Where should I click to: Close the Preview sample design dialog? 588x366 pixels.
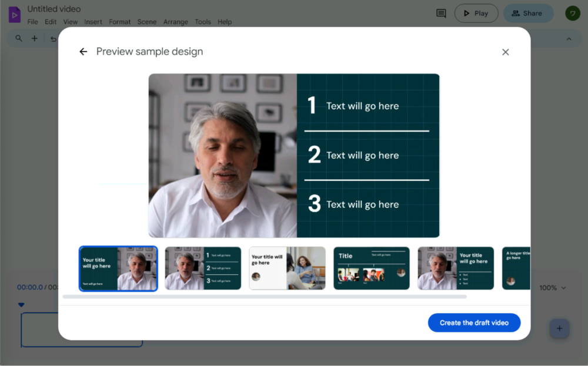(x=505, y=52)
